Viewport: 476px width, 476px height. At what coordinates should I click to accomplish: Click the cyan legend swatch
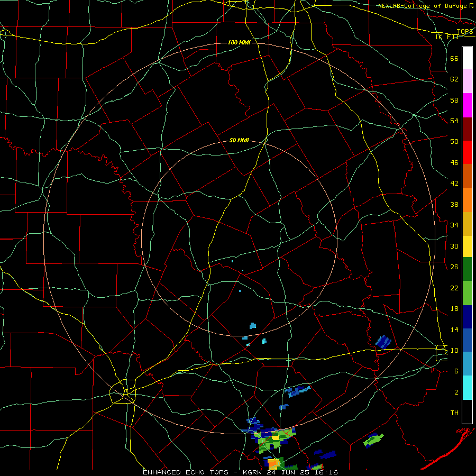click(467, 388)
